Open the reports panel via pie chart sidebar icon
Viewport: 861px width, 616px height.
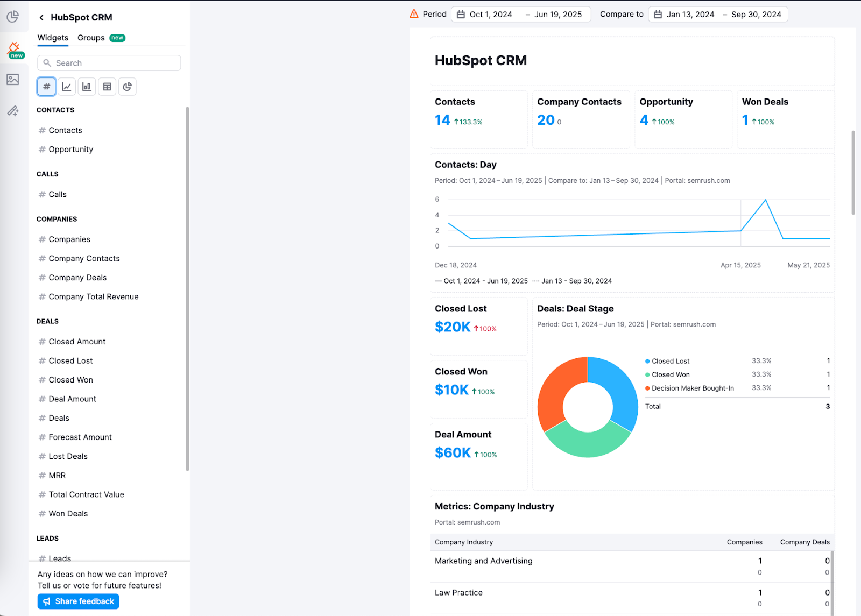[x=12, y=17]
